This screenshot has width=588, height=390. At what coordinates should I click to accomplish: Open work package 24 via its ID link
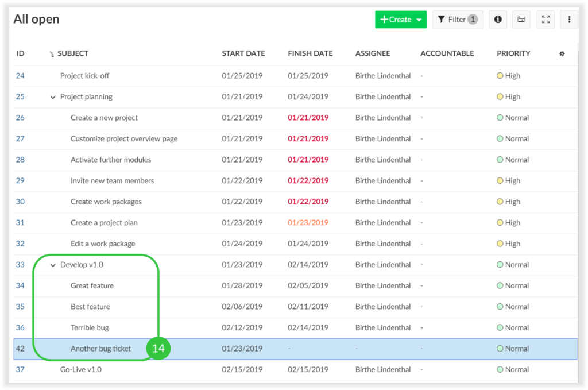[21, 75]
